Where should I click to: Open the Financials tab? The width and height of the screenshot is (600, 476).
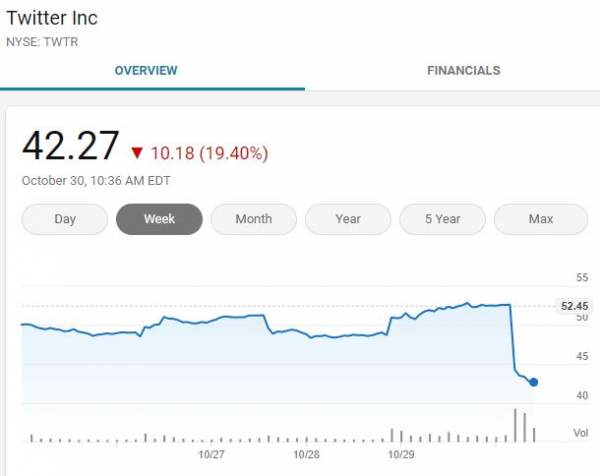tap(463, 71)
